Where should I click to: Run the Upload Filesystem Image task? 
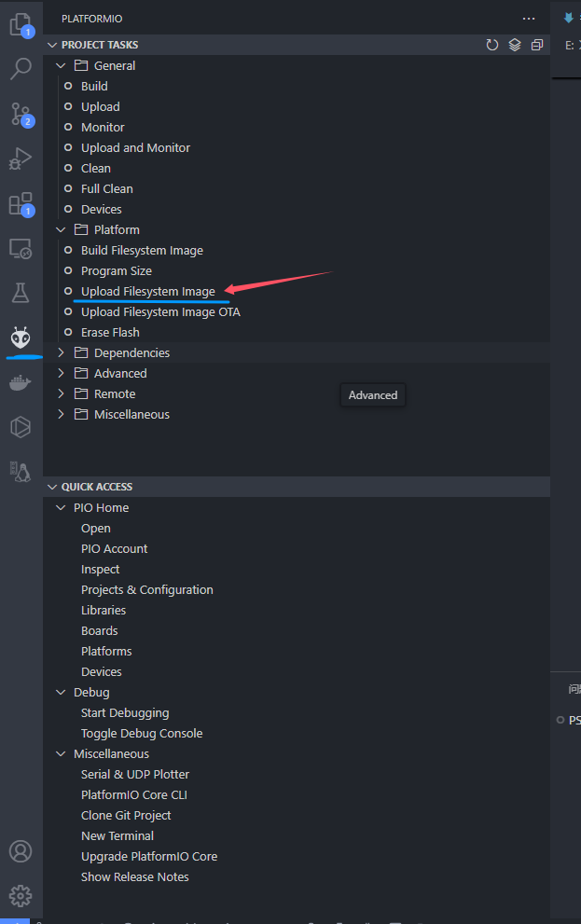(x=148, y=292)
